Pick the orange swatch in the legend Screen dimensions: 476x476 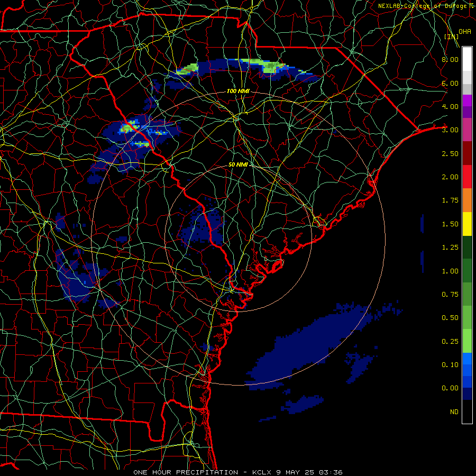pyautogui.click(x=467, y=200)
